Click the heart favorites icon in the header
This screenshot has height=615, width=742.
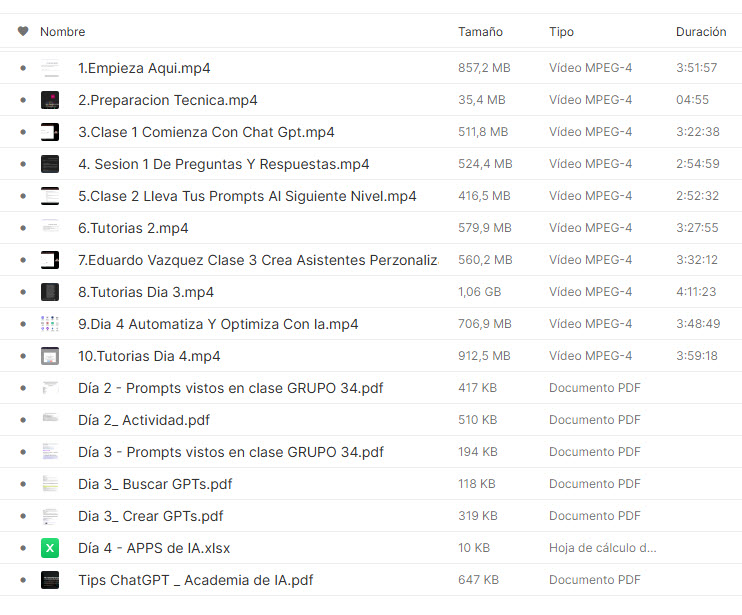point(23,31)
